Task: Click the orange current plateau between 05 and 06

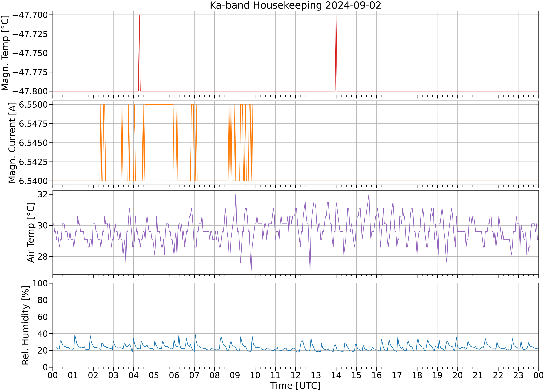Action: [x=159, y=104]
